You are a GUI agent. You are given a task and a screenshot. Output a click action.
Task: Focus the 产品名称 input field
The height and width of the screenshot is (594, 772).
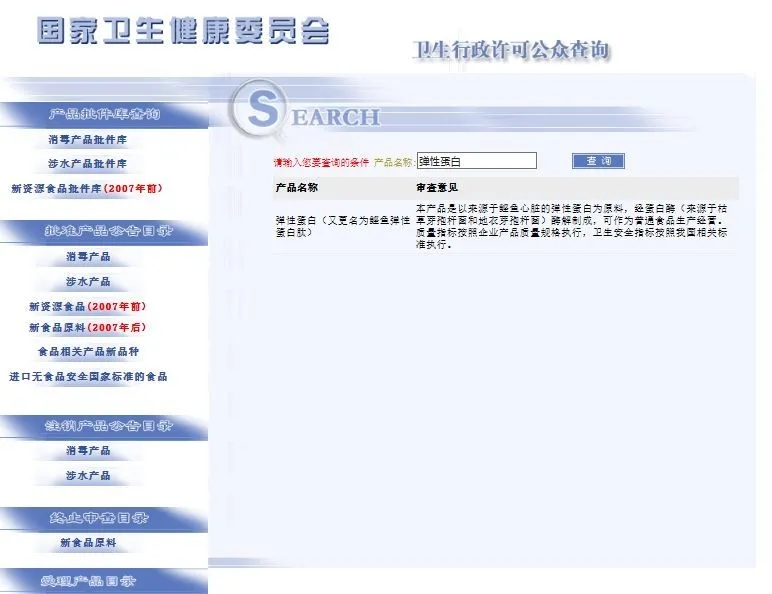click(477, 161)
